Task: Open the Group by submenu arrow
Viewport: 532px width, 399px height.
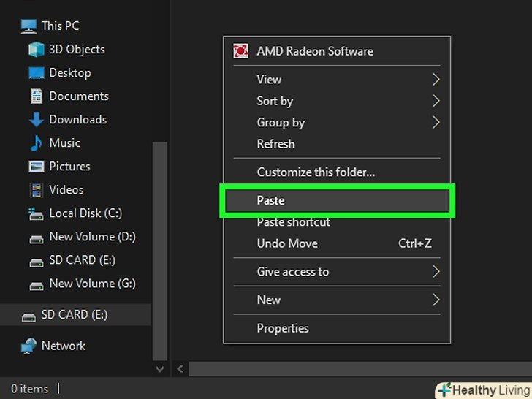Action: point(436,122)
